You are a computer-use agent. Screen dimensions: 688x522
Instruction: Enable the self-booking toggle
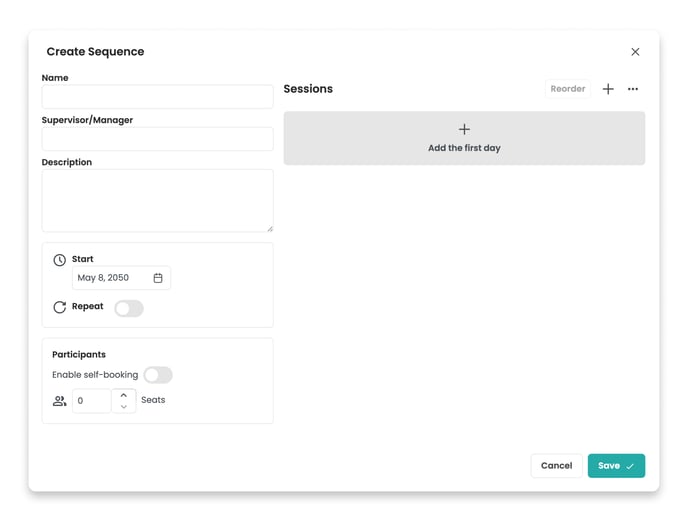click(158, 375)
